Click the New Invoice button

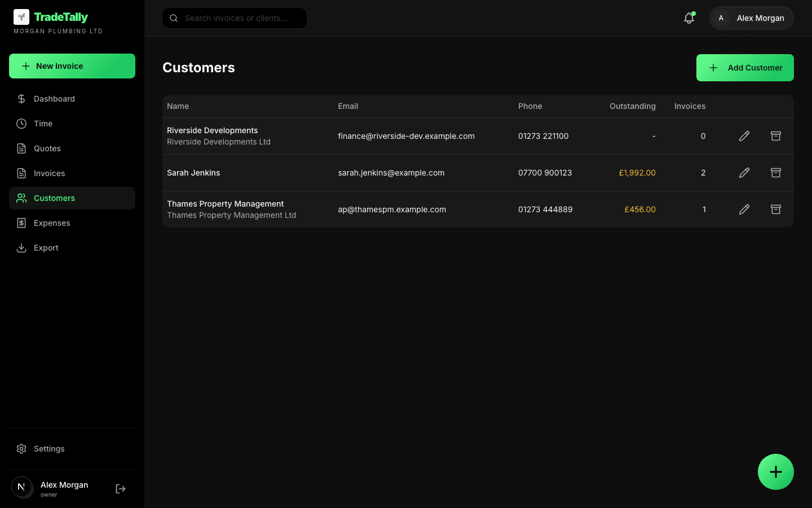[x=72, y=66]
